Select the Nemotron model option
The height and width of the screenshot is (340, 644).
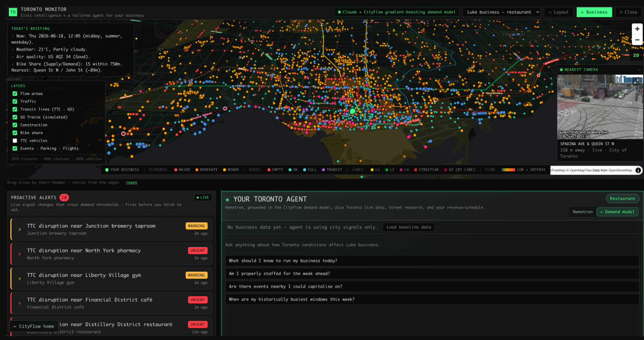(x=583, y=212)
